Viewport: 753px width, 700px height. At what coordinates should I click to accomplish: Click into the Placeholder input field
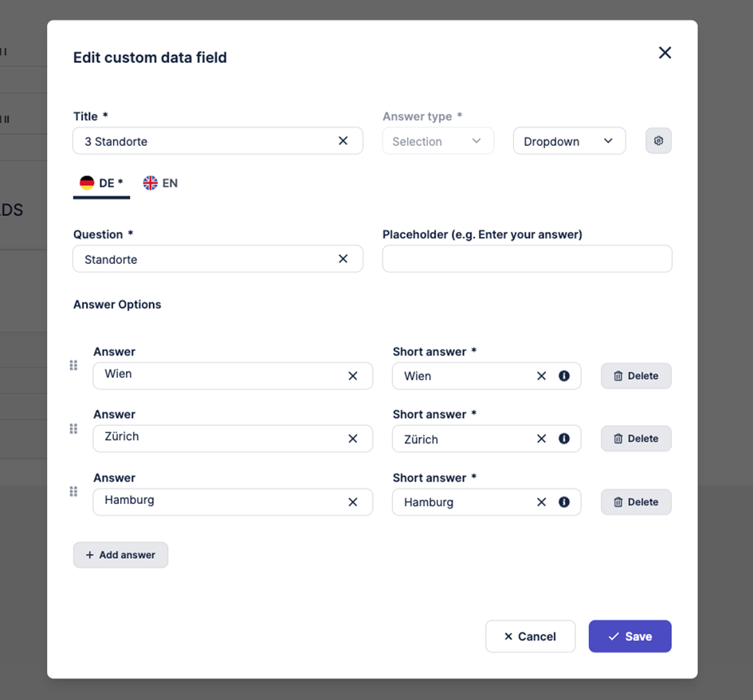tap(527, 259)
